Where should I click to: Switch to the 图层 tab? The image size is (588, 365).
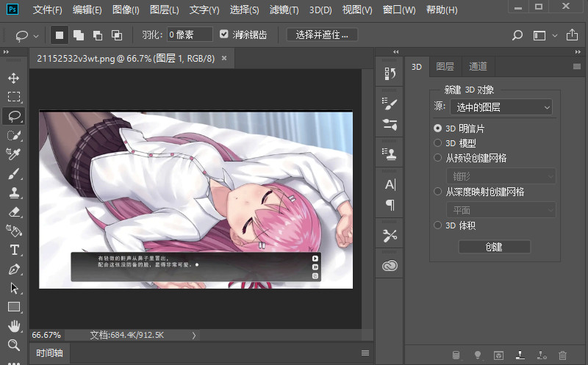(445, 66)
